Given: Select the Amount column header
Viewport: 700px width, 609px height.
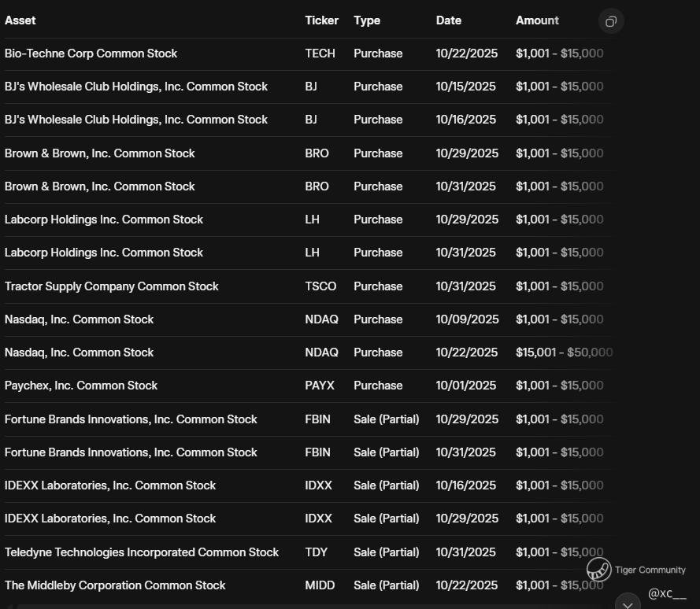Looking at the screenshot, I should coord(537,20).
